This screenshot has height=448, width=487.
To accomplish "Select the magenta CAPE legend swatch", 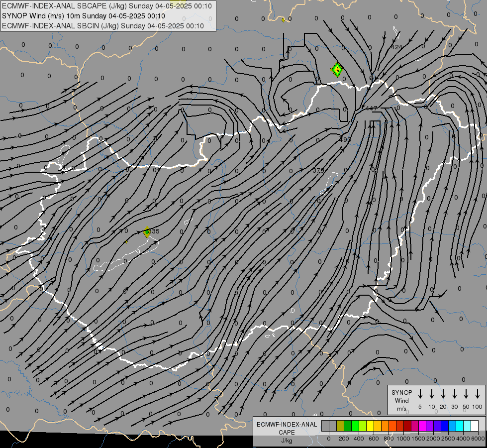I will pyautogui.click(x=422, y=426).
